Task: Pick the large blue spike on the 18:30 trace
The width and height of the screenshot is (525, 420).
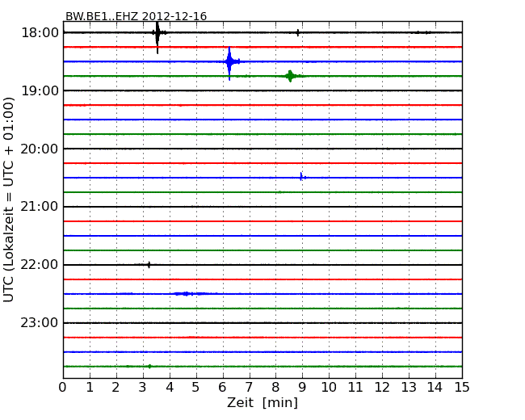Action: (x=229, y=63)
